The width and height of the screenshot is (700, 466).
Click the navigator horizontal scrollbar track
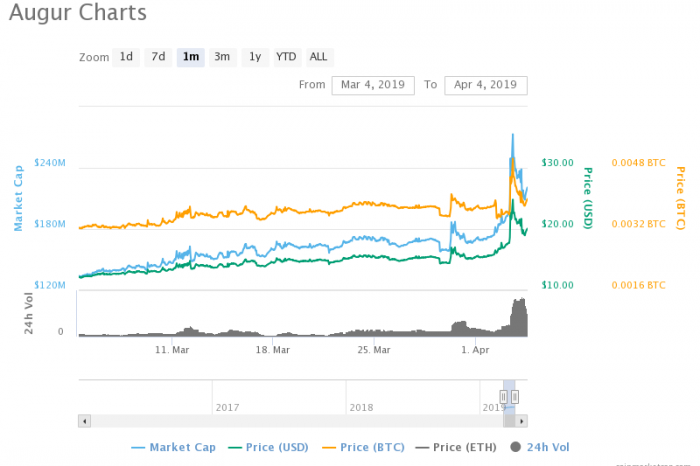297,421
